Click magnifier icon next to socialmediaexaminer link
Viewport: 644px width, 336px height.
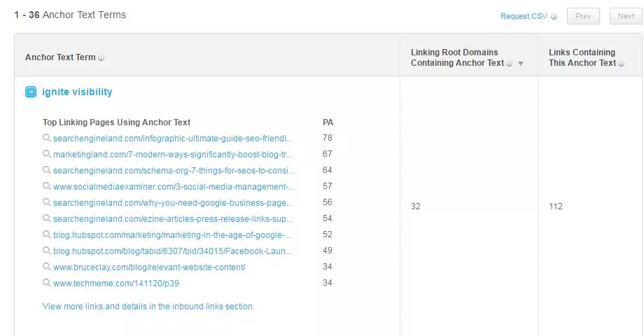(46, 186)
